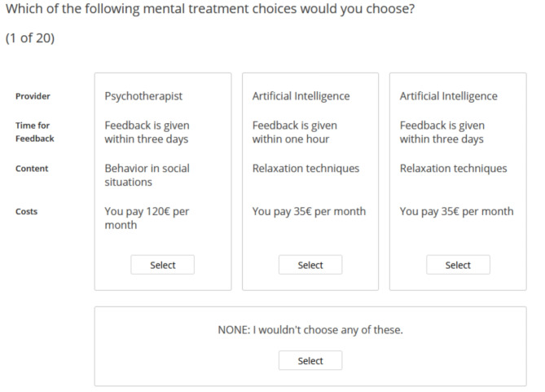This screenshot has width=545, height=392.
Task: Click the "You pay 120€ per month" cost
Action: [x=147, y=218]
